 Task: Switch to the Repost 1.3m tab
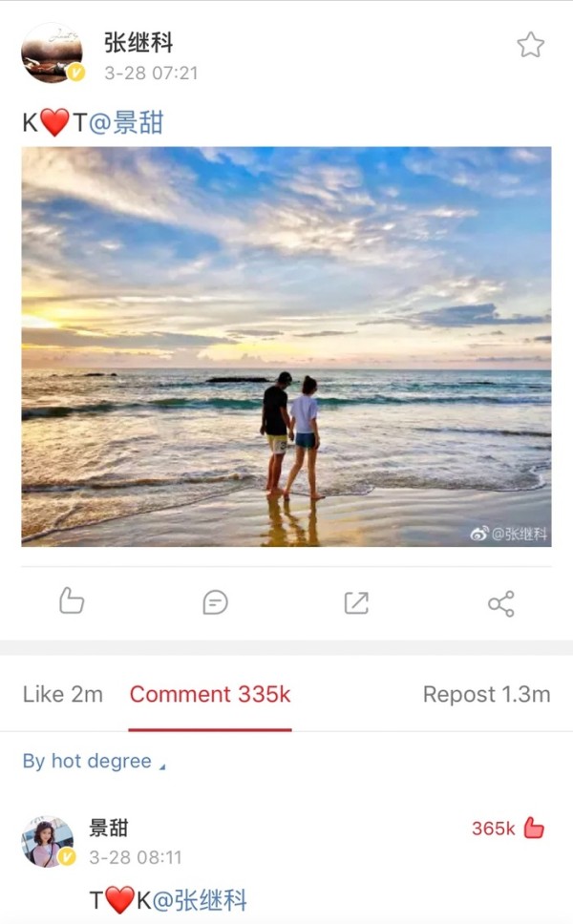point(486,694)
